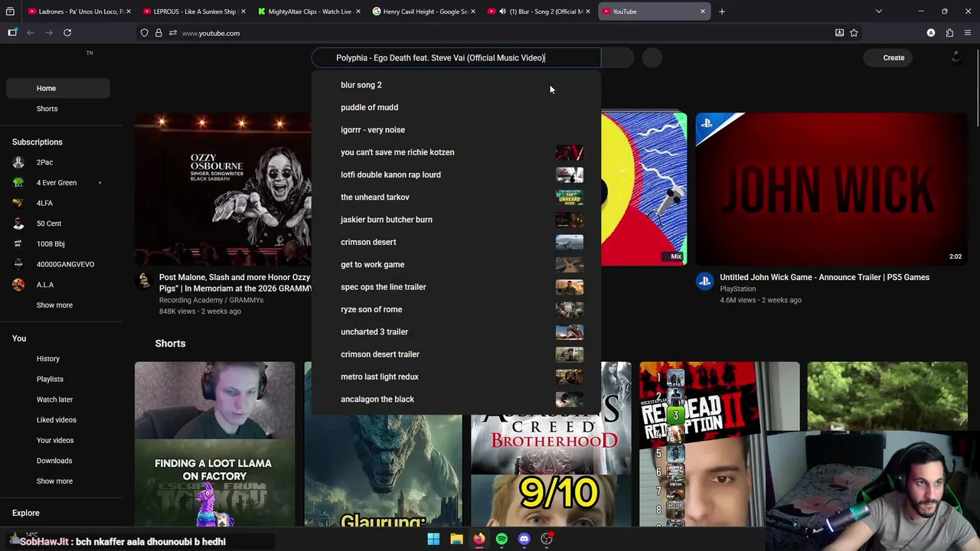This screenshot has height=551, width=980.
Task: Pick 'uncharted 3 trailer' suggestion
Action: [x=456, y=332]
